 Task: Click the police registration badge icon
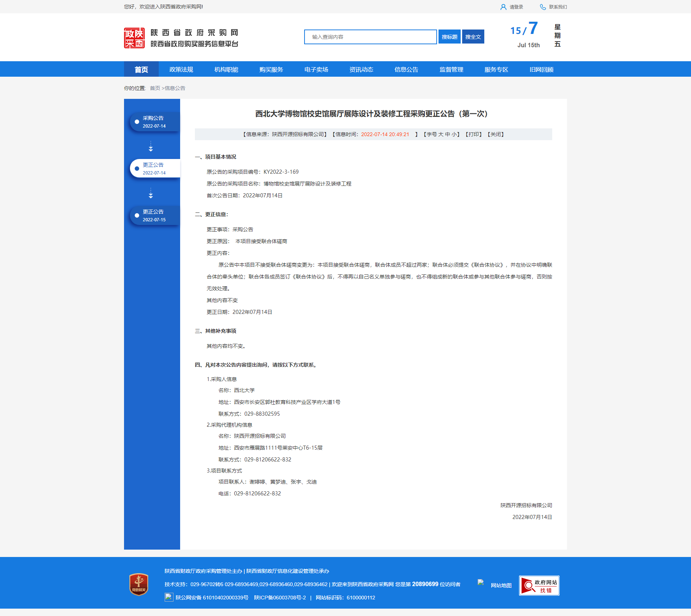pyautogui.click(x=169, y=597)
